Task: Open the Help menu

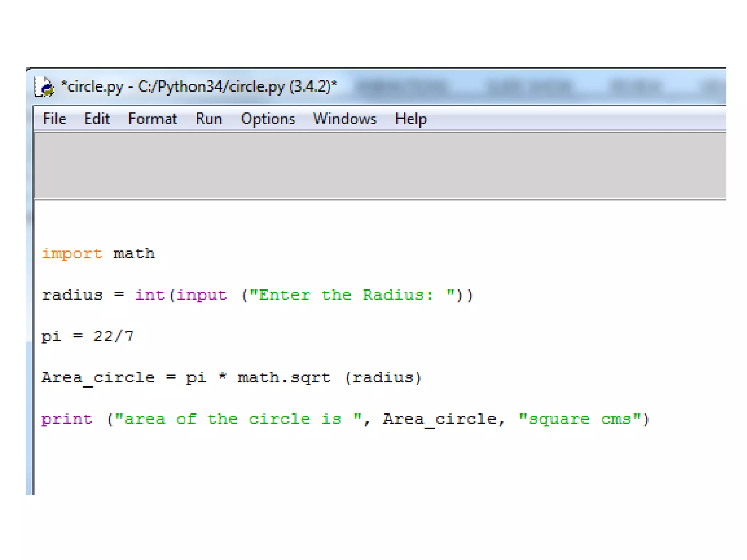Action: coord(410,119)
